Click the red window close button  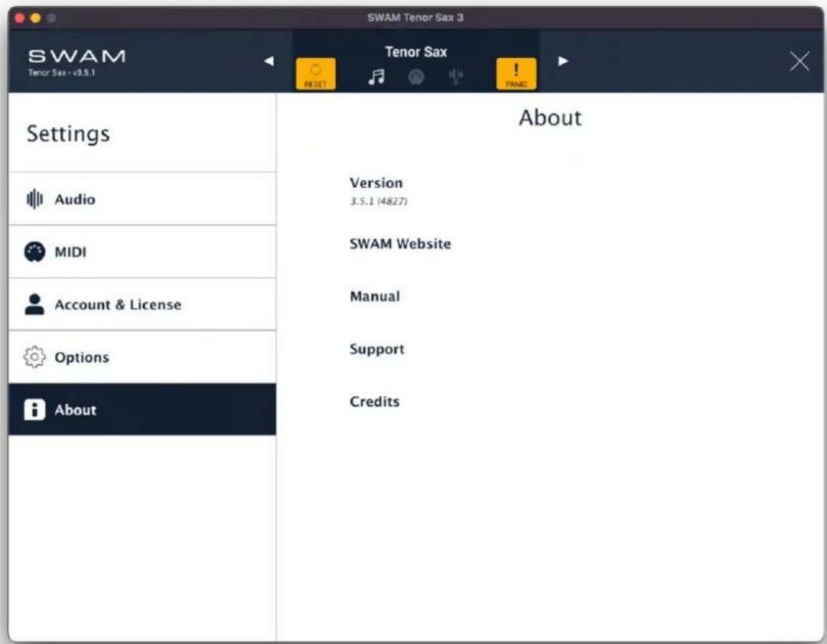[20, 18]
